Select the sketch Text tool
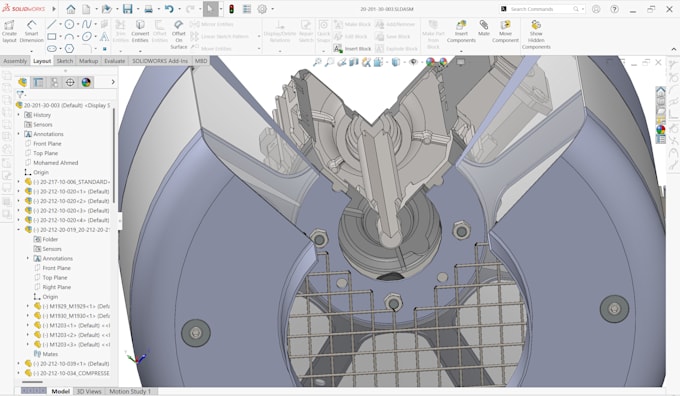The image size is (680, 396). click(x=104, y=36)
